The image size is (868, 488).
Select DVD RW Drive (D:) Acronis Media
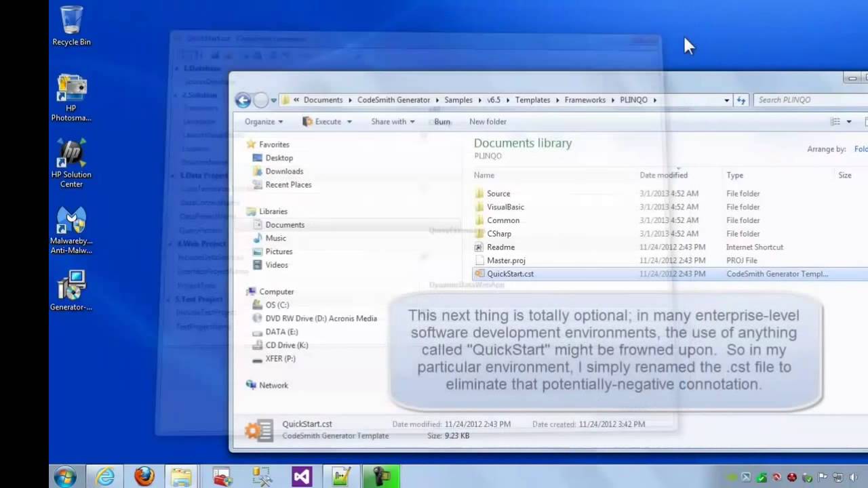pyautogui.click(x=321, y=319)
